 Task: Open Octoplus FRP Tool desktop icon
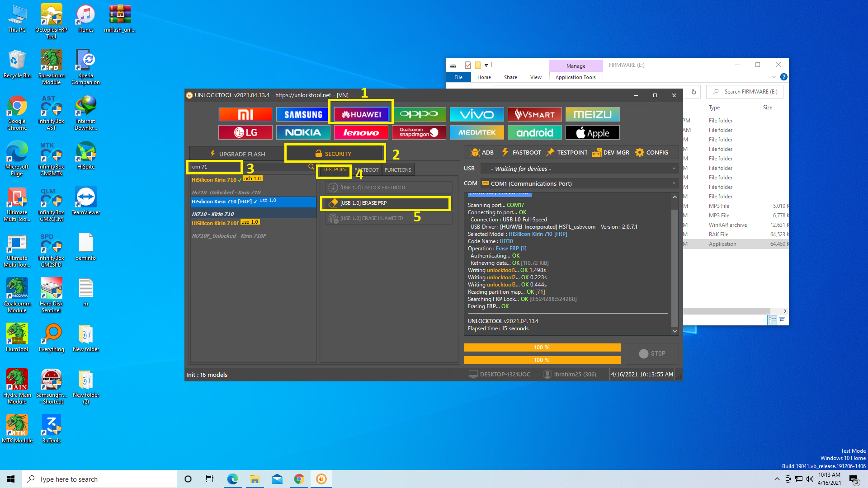[51, 21]
